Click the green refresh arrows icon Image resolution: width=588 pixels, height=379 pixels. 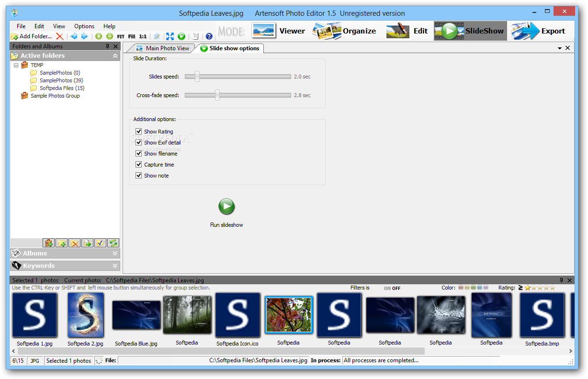(x=113, y=243)
